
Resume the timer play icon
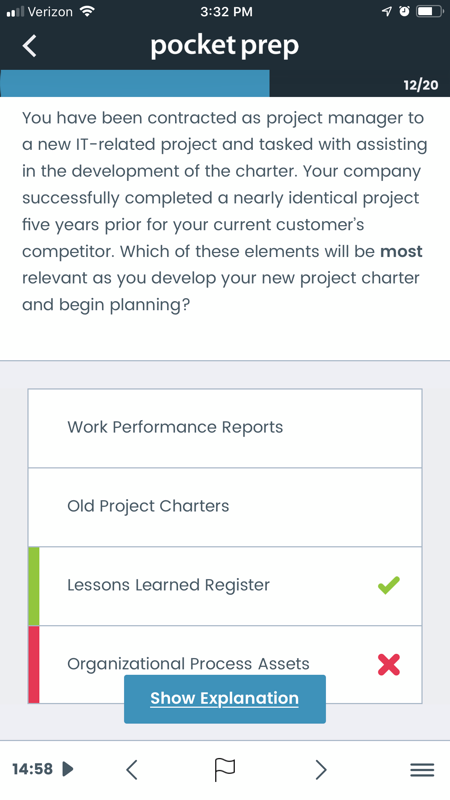68,769
